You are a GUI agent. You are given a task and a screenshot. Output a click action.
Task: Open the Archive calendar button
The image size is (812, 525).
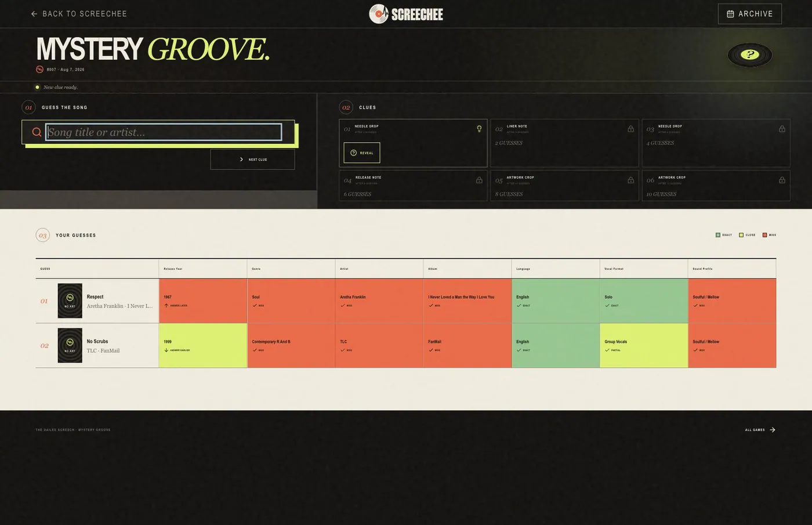[x=749, y=14]
